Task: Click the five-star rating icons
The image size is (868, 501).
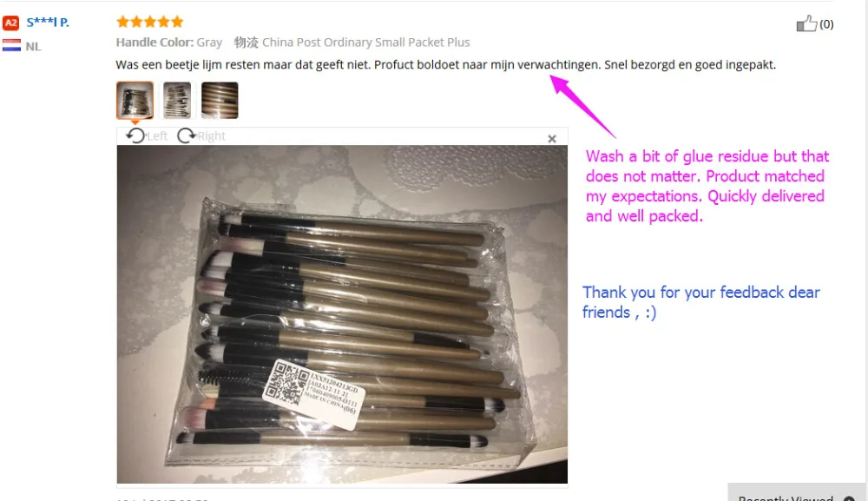Action: coord(150,22)
